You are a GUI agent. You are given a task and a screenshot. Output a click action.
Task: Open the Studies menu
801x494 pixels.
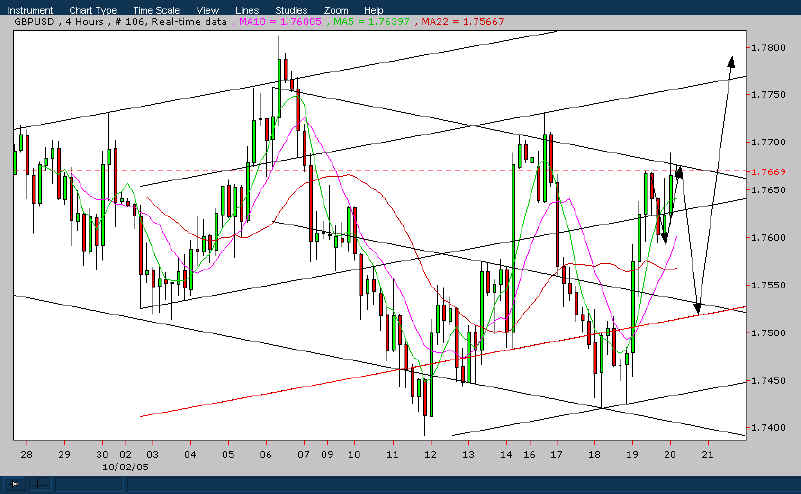tap(291, 10)
